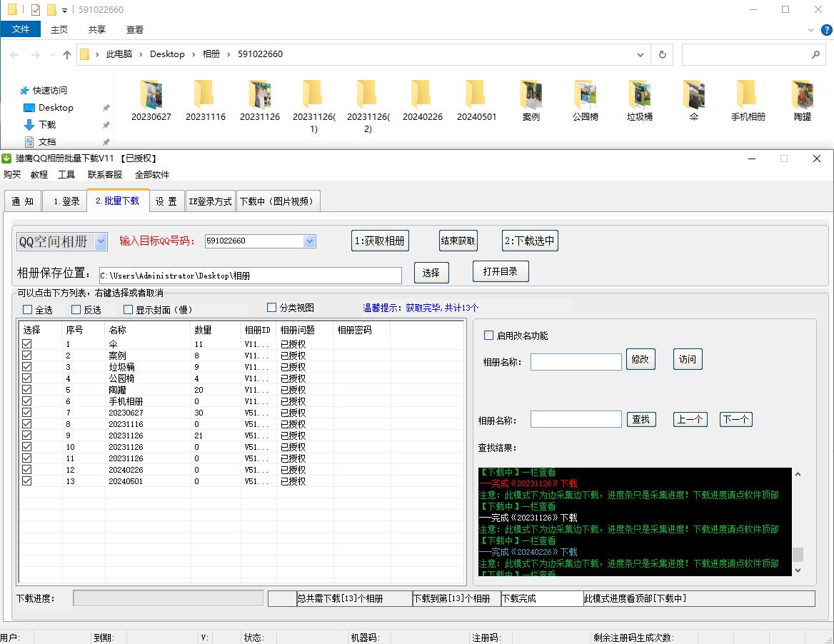The height and width of the screenshot is (644, 834).
Task: Enable 分类视图 checkbox
Action: tap(272, 308)
